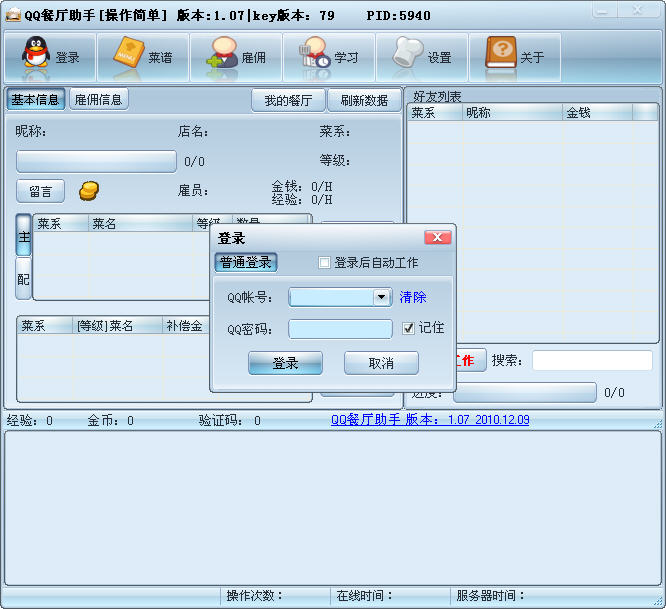Click the 金钱 column header in friend list
The height and width of the screenshot is (609, 666).
(x=598, y=113)
